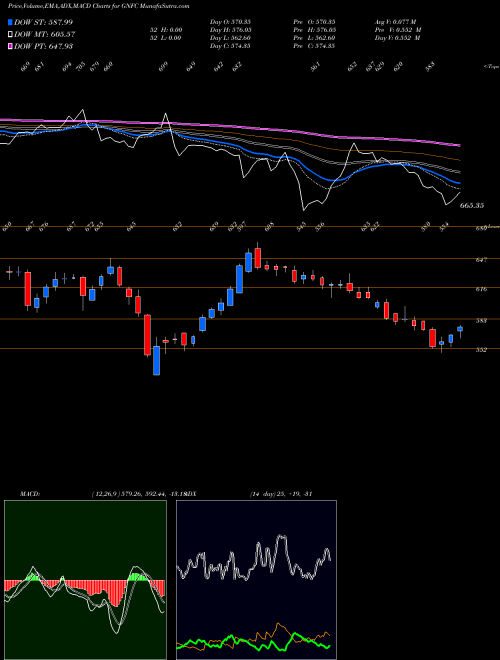Click the lowest tall blue candlestick
This screenshot has width=500, height=660.
tap(157, 360)
